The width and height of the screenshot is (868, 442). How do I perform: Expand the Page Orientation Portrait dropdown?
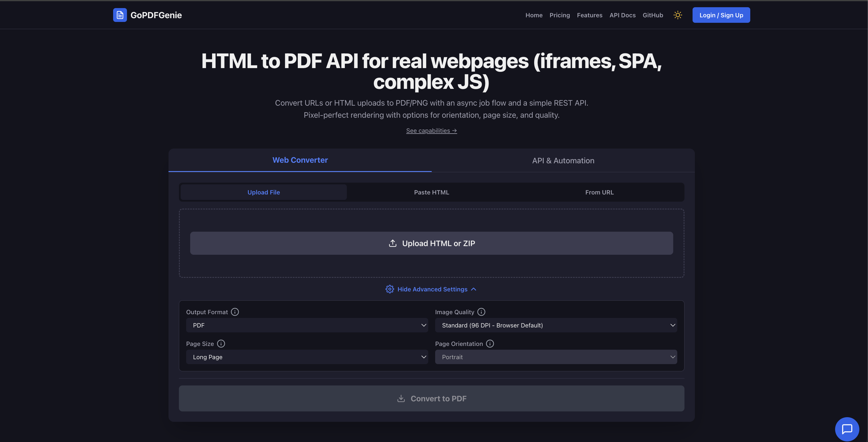[556, 357]
